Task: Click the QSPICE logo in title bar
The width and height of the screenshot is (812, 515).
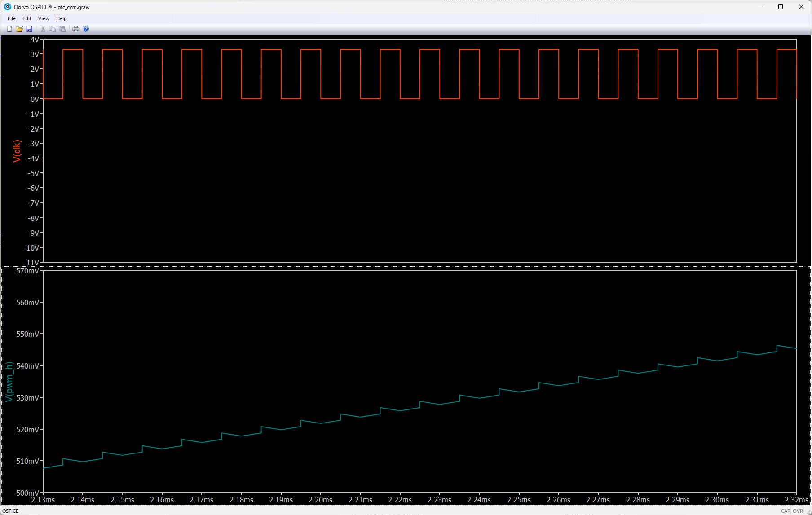Action: (7, 7)
